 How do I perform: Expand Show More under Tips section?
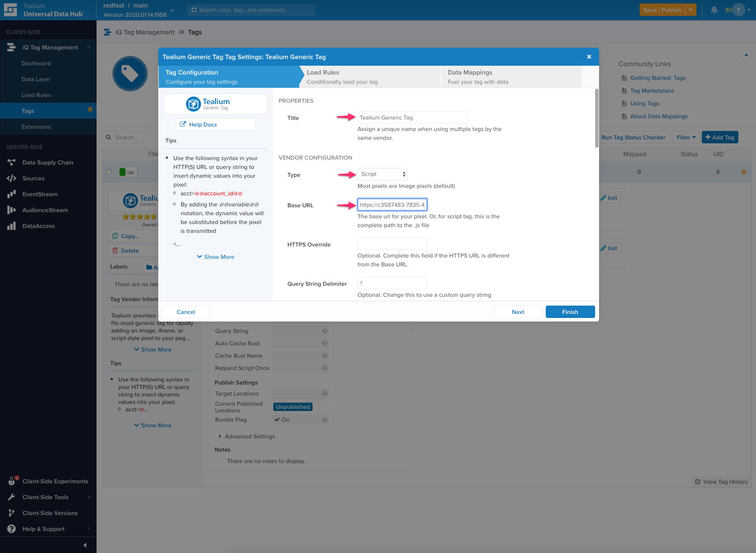(x=153, y=426)
